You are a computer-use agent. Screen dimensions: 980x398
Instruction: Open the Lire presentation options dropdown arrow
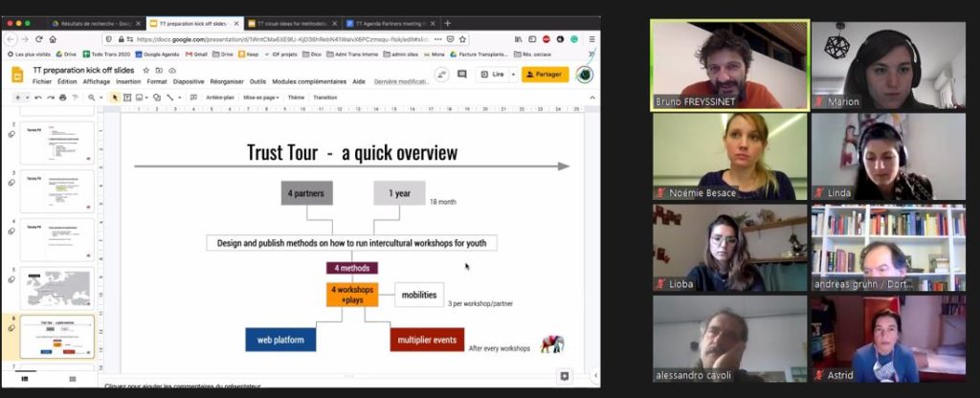[x=513, y=75]
